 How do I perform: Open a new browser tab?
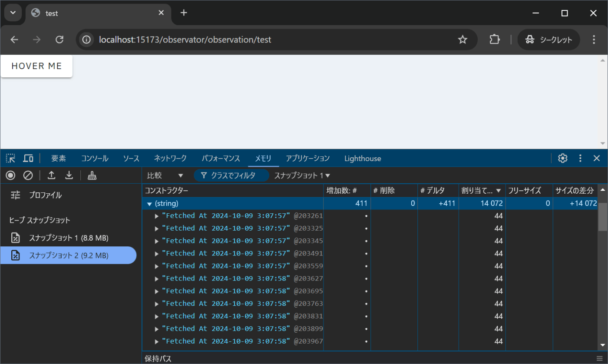(x=184, y=13)
